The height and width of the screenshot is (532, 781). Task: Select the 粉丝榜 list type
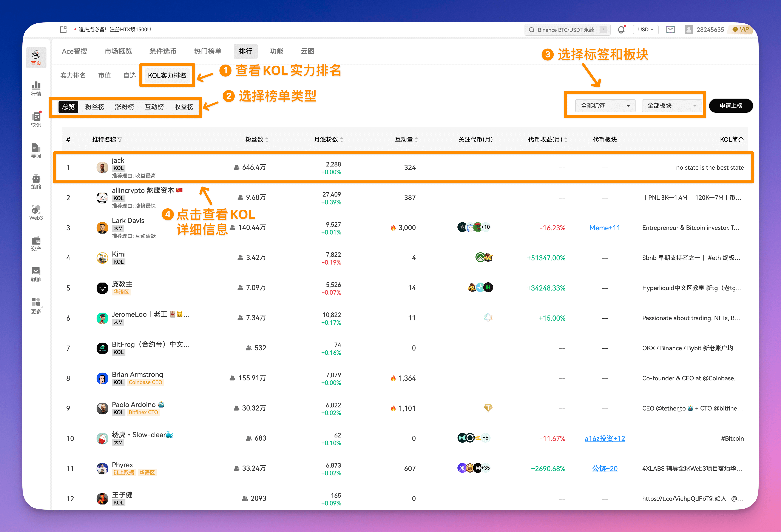coord(95,107)
